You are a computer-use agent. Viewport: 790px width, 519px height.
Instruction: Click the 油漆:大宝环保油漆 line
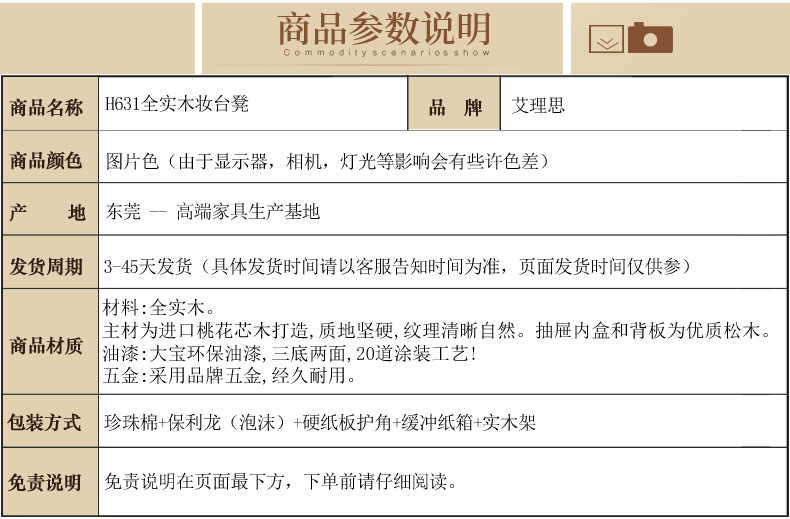pos(290,354)
